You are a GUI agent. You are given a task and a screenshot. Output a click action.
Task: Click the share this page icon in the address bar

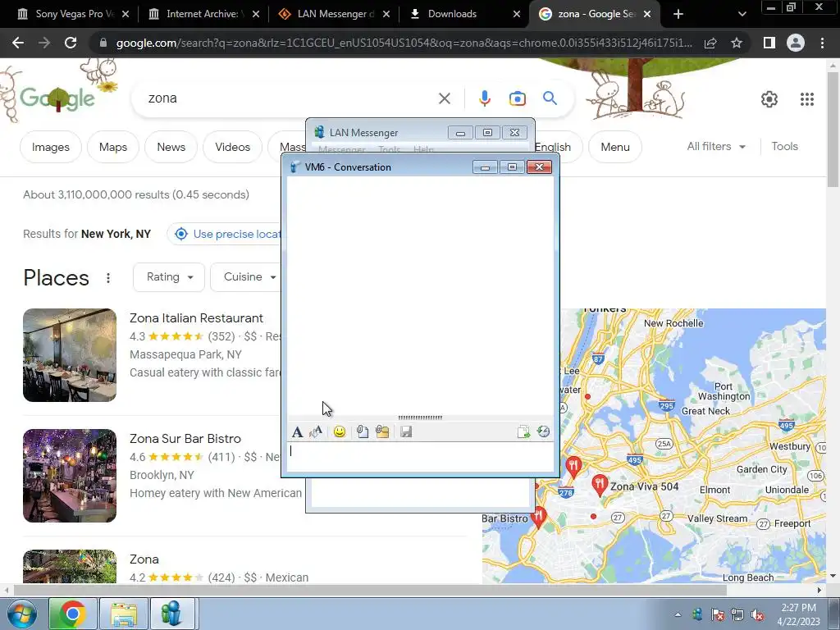pos(710,43)
